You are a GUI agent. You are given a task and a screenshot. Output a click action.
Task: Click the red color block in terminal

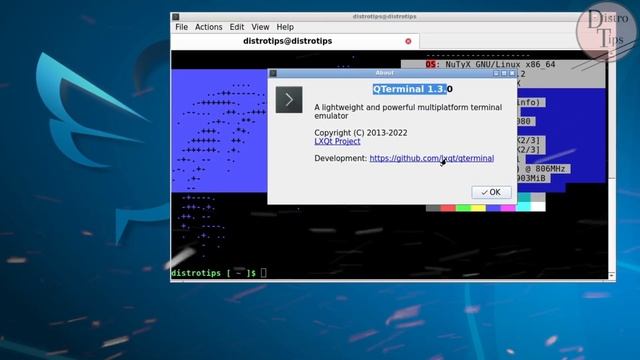click(448, 208)
